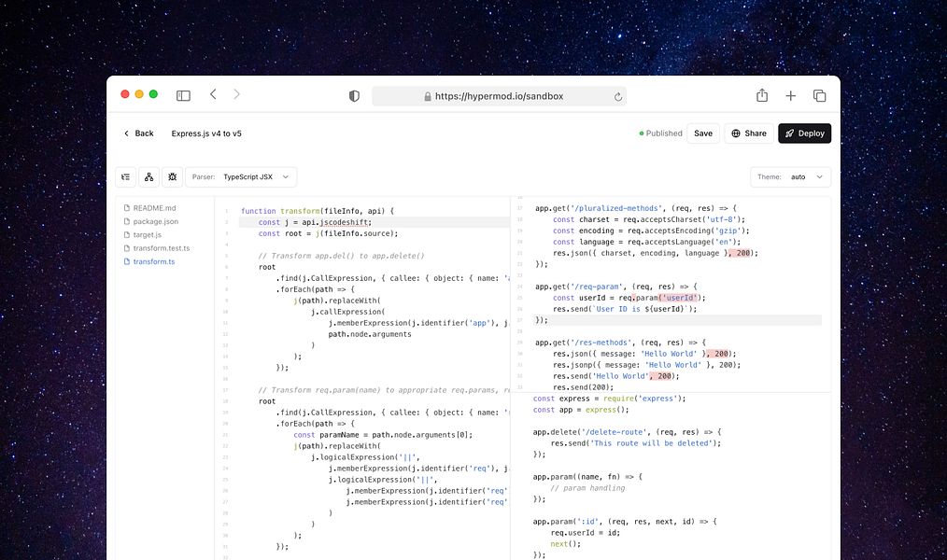Click the target.js file icon

tap(127, 235)
